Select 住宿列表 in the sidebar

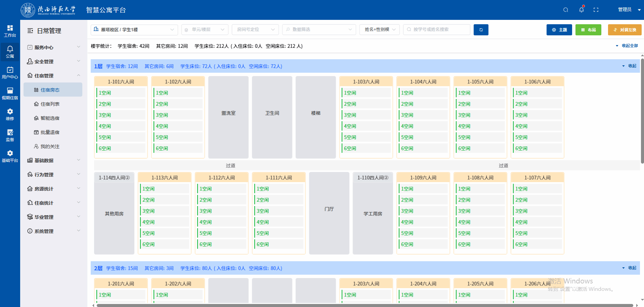50,104
